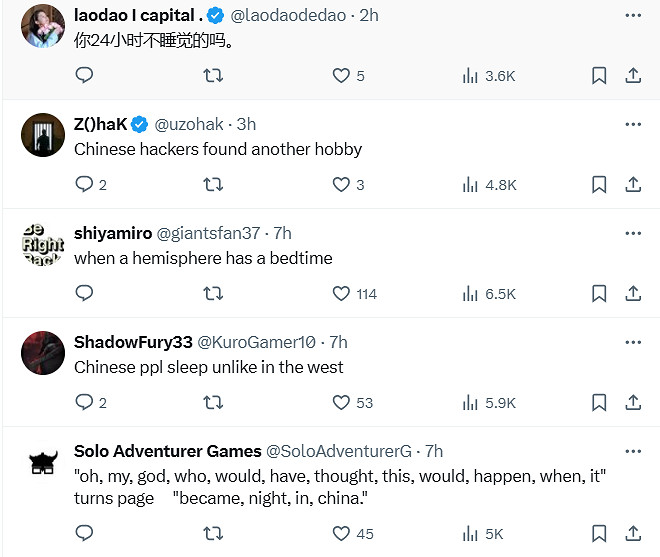Open more options on laodao capital tweet
The height and width of the screenshot is (557, 660).
pyautogui.click(x=632, y=16)
